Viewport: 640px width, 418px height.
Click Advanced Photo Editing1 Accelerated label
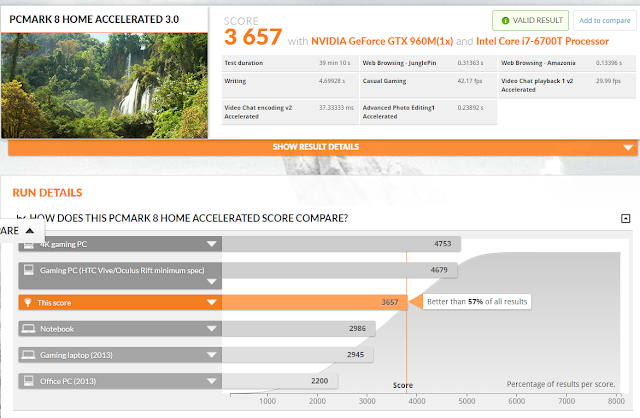pyautogui.click(x=398, y=112)
